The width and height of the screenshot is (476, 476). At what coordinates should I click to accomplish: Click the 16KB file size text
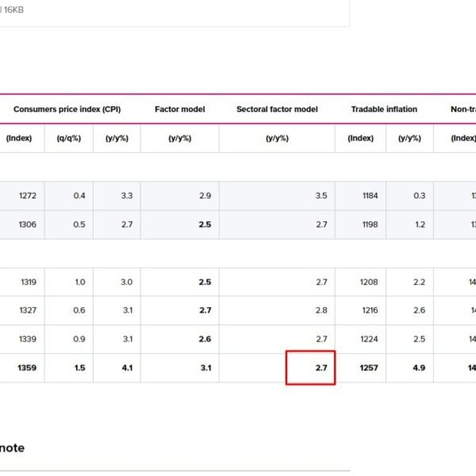13,10
